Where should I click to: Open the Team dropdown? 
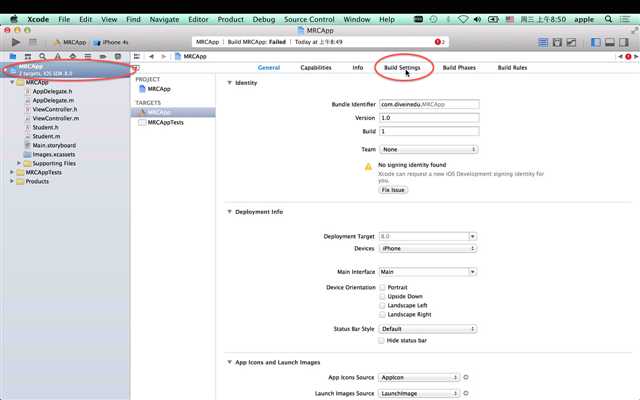pos(429,149)
